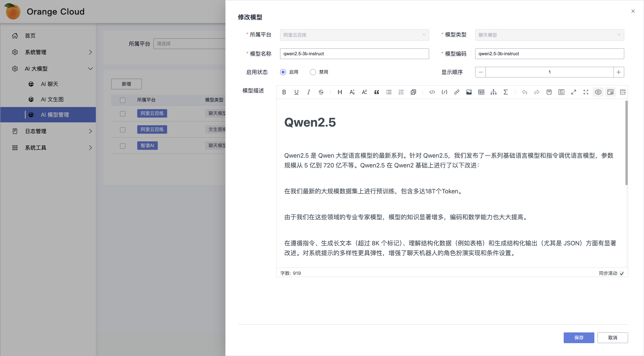Apply subscript formatting
644x356 pixels.
tap(352, 92)
